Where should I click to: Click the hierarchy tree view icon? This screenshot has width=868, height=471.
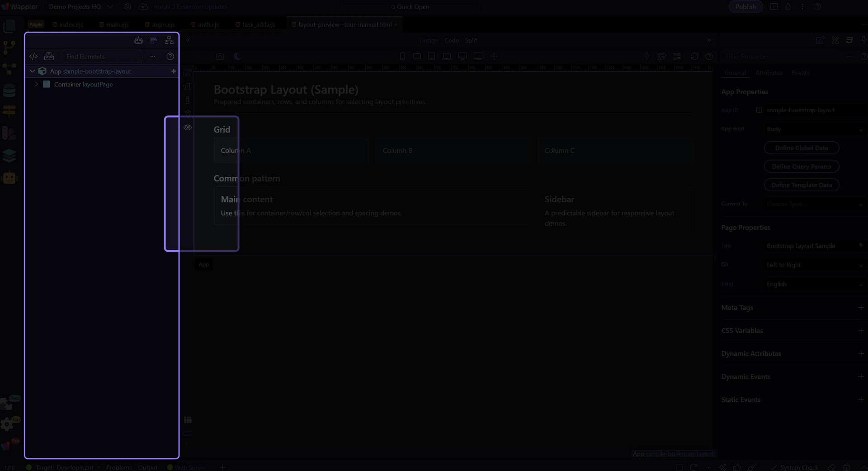[169, 41]
